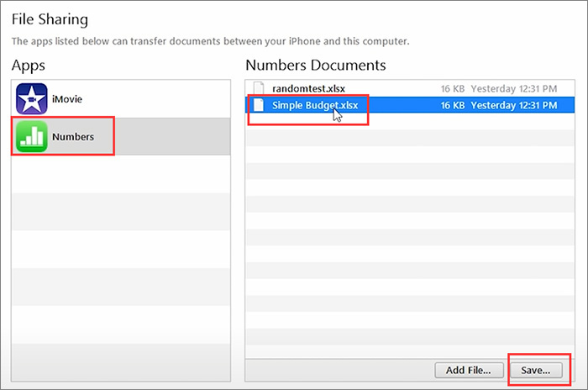Select the iMovie app name label

[67, 100]
